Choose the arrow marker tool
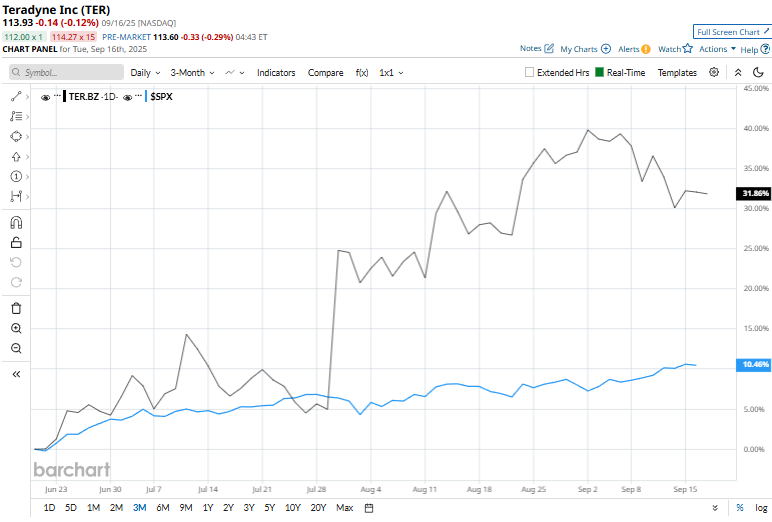The width and height of the screenshot is (772, 522). [16, 157]
